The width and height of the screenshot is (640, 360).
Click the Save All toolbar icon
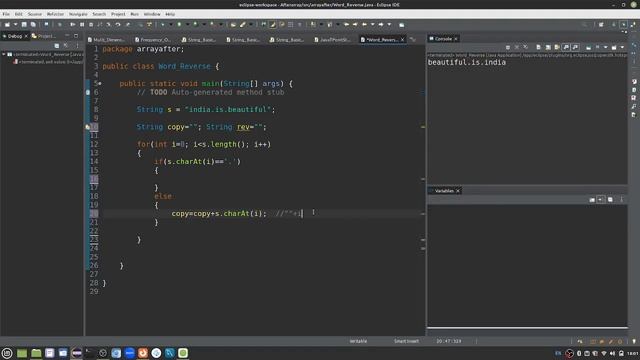33,24
